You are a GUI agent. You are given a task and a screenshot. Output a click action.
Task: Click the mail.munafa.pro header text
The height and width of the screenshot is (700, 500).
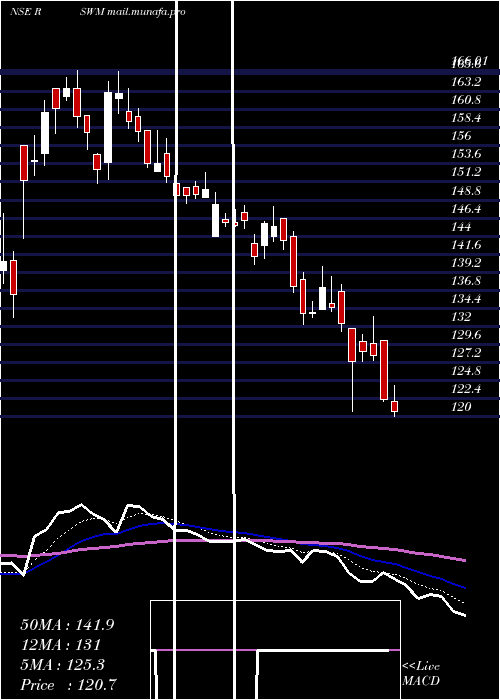tap(146, 12)
